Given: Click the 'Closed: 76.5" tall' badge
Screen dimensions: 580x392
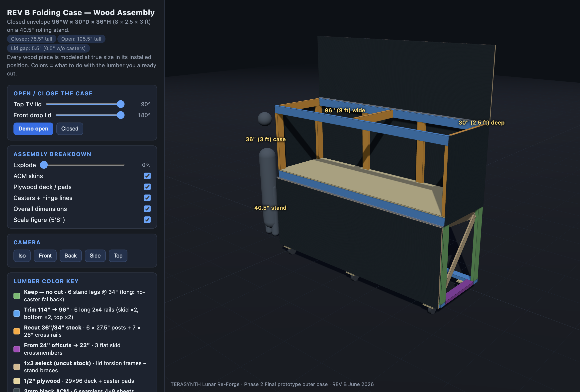Looking at the screenshot, I should pos(31,39).
